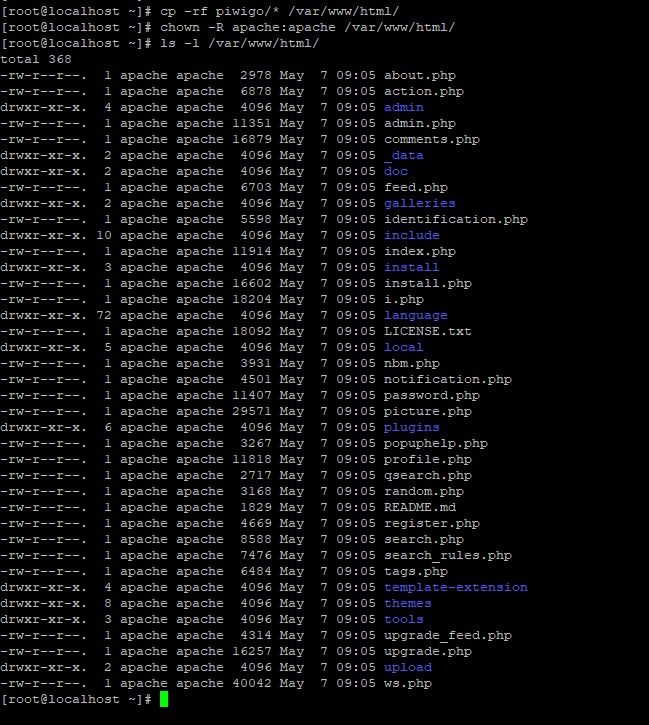
Task: Click the search_rules.php filename
Action: point(447,555)
